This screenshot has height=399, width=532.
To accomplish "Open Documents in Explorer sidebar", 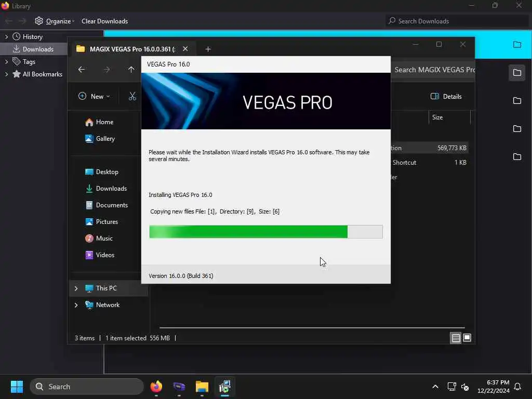I will tap(107, 205).
